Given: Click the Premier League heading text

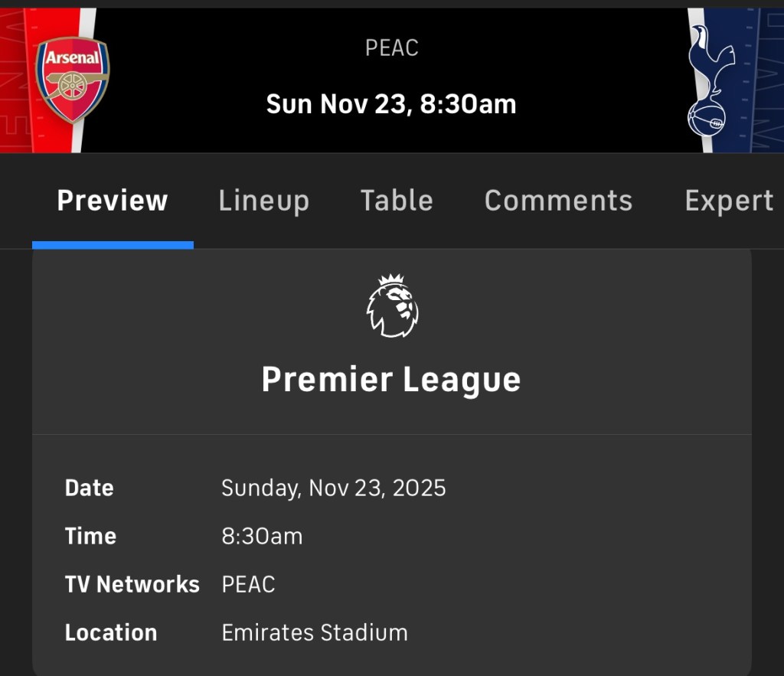Looking at the screenshot, I should pyautogui.click(x=391, y=380).
